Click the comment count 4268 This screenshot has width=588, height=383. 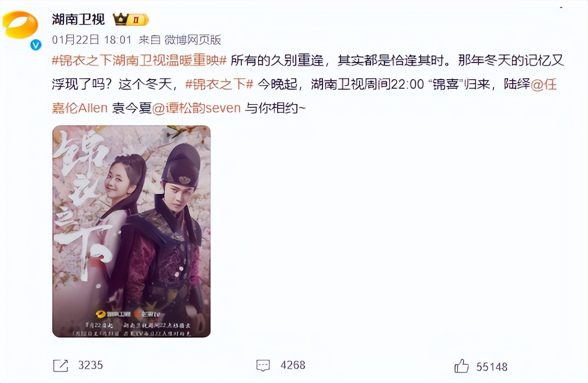[x=293, y=365]
